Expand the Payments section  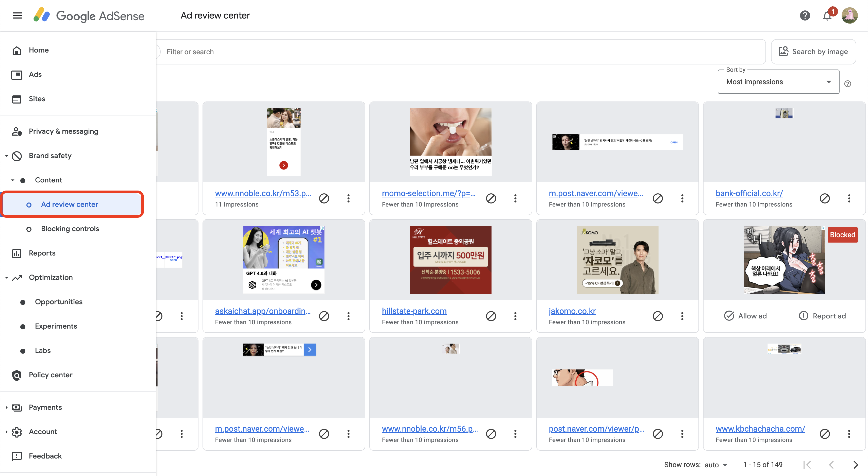(45, 407)
